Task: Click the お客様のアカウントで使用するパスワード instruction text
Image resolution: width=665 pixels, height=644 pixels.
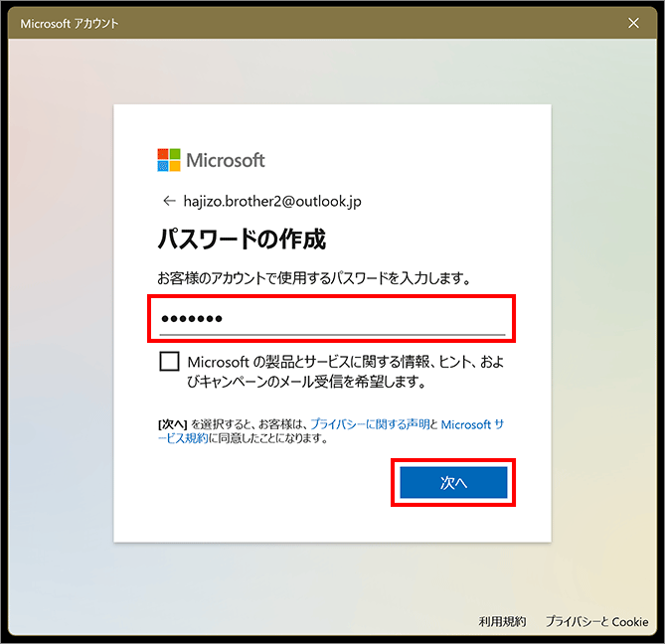Action: (x=314, y=278)
